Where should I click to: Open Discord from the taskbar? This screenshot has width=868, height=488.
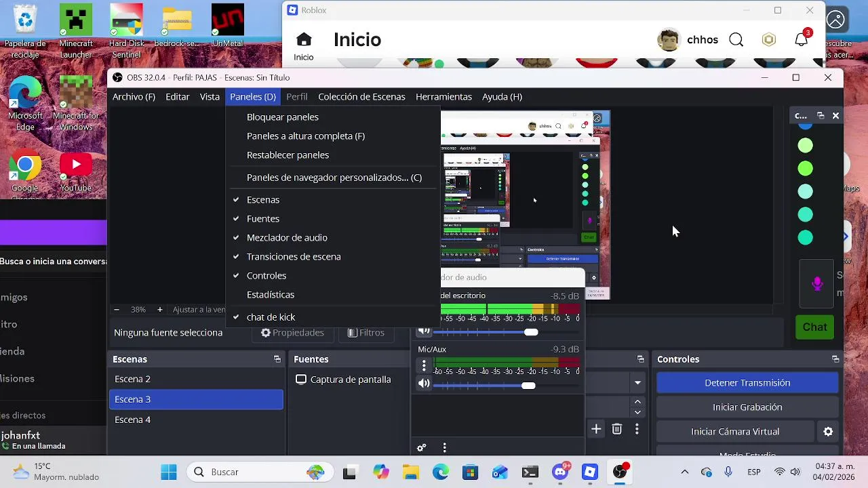[561, 472]
